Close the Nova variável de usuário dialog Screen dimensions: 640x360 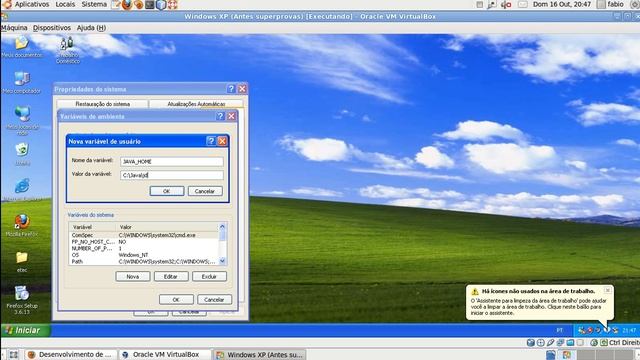(x=222, y=141)
